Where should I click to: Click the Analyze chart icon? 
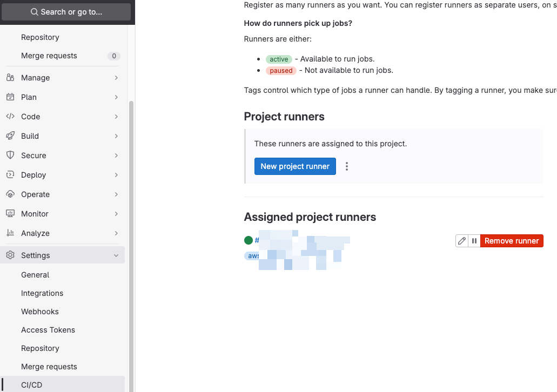coord(10,233)
